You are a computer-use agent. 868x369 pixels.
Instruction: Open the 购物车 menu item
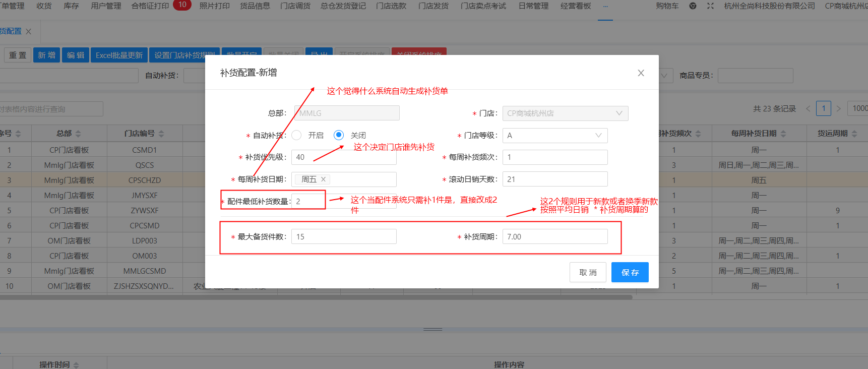click(667, 6)
